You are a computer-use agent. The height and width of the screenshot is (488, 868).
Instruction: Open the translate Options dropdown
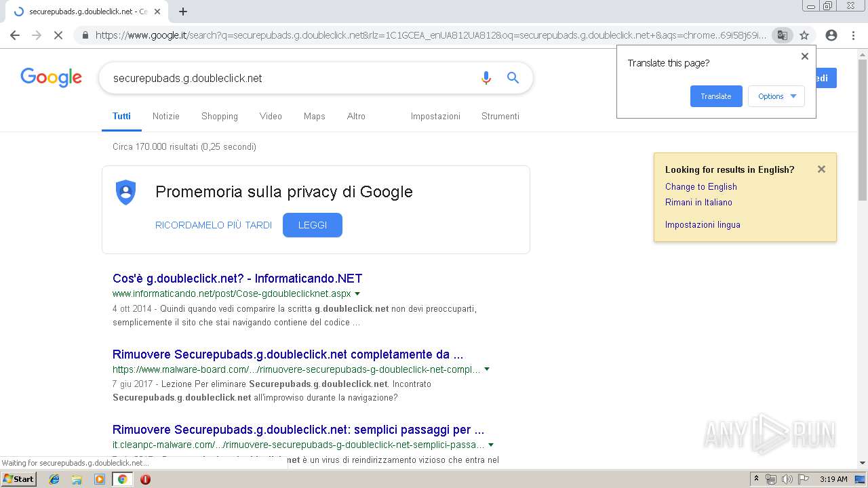click(776, 96)
